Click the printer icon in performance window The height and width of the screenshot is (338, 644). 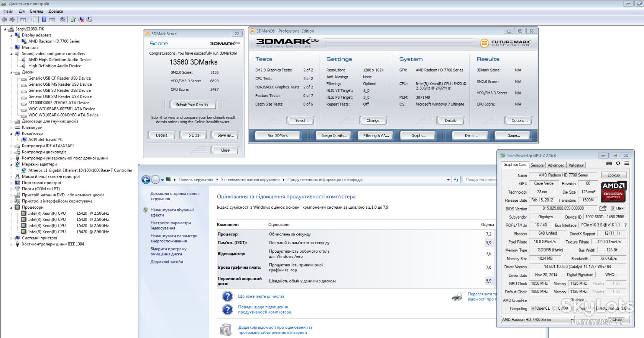click(x=457, y=296)
